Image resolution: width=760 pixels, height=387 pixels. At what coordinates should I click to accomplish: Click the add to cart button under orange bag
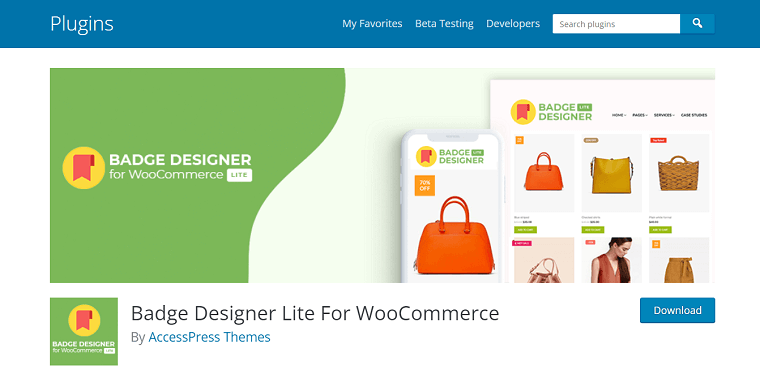(x=525, y=229)
